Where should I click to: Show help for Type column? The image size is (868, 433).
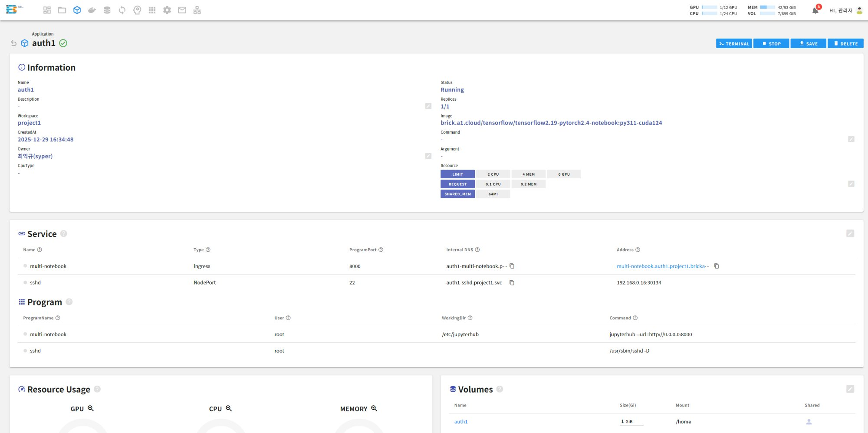tap(208, 249)
